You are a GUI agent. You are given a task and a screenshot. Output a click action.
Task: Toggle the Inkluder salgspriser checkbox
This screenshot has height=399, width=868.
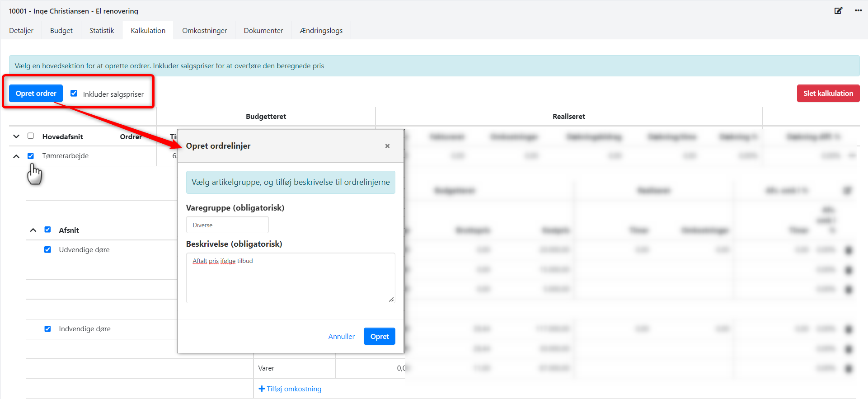[x=74, y=94]
